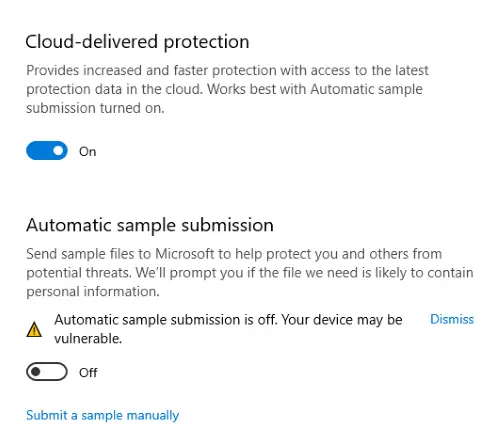Click the 'personal information.' text line
This screenshot has width=500, height=431.
coord(93,292)
